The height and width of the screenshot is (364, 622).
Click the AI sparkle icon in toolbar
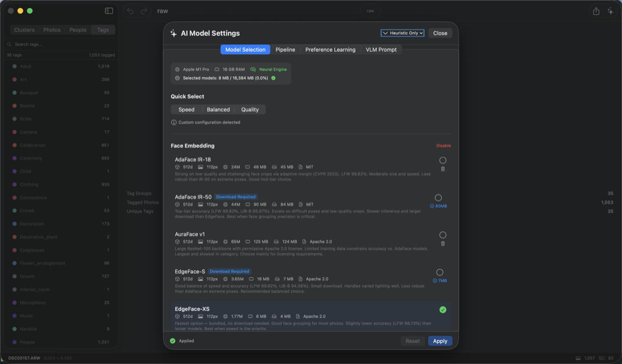[610, 11]
